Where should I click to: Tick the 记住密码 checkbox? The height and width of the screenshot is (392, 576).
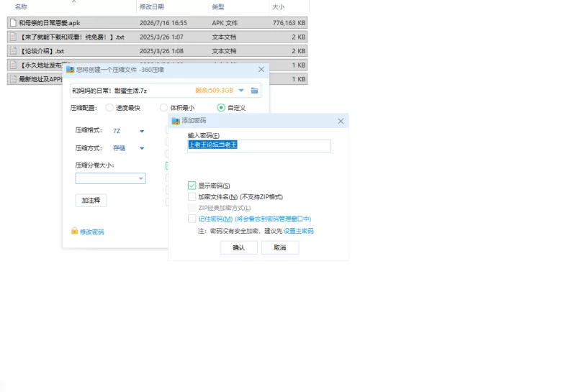pyautogui.click(x=192, y=219)
